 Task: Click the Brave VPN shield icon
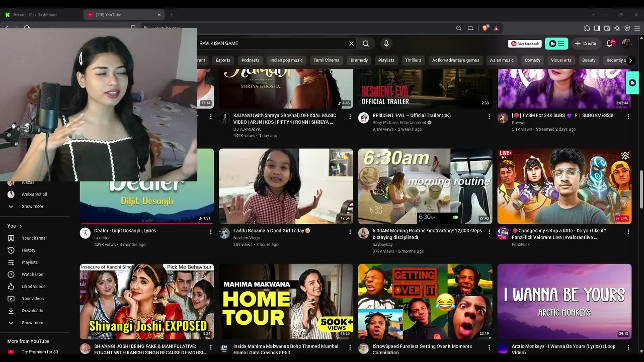(x=627, y=28)
